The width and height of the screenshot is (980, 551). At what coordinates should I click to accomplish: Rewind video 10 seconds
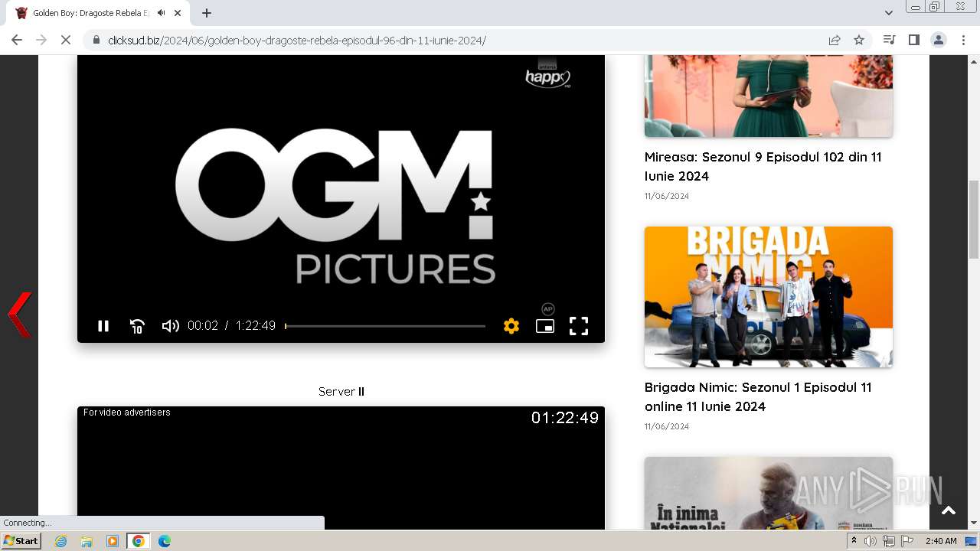137,326
